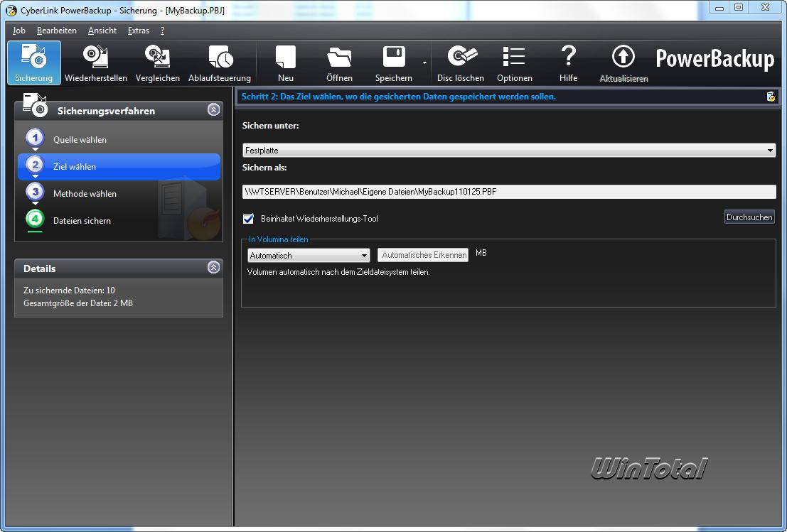Click the 'Volumen automatisch nach dem Zieldateisystem teilen.' text
Image resolution: width=787 pixels, height=532 pixels.
[x=339, y=272]
